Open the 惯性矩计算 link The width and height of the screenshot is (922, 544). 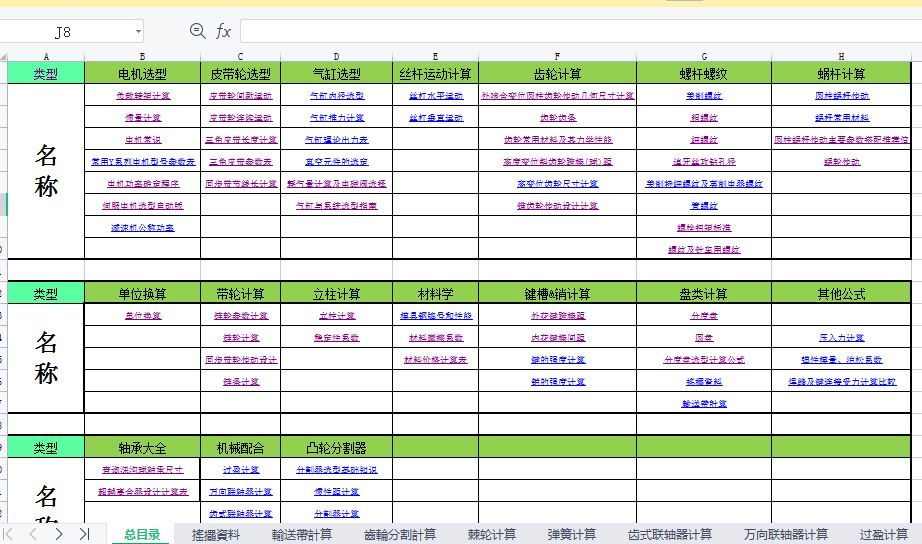337,492
